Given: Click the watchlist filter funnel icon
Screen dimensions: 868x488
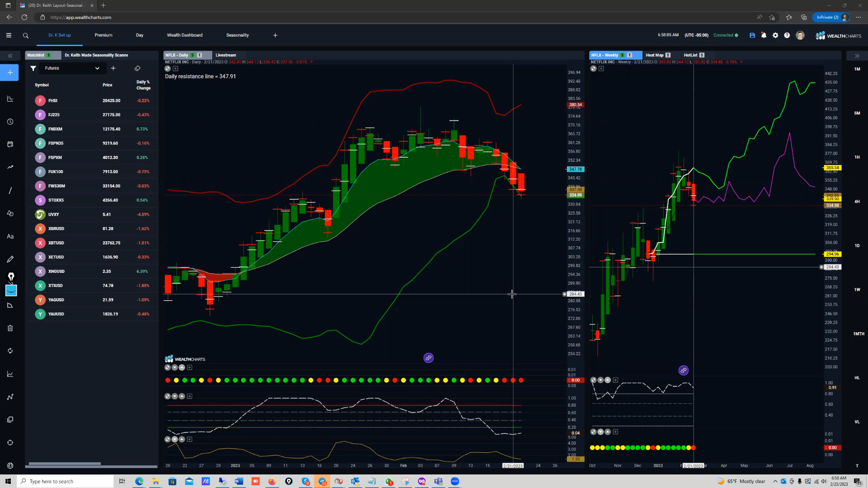Looking at the screenshot, I should tap(33, 68).
